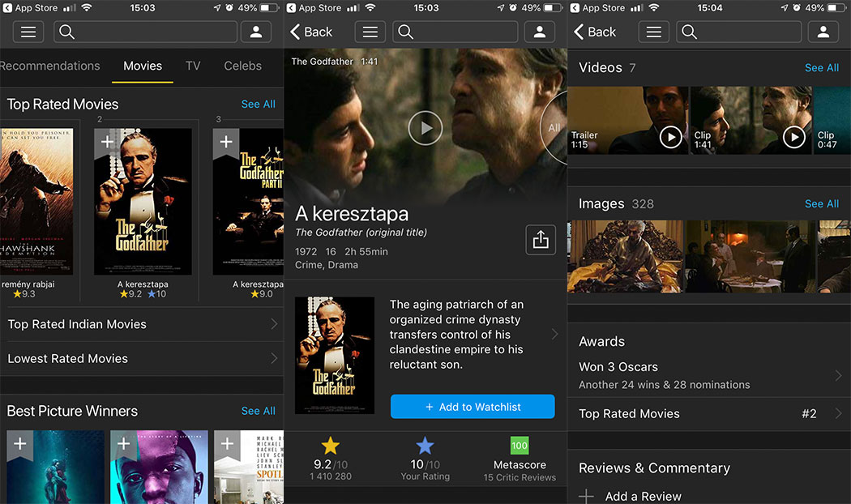This screenshot has height=504, width=851.
Task: Tap the yellow 9.2 rating star
Action: tap(331, 446)
